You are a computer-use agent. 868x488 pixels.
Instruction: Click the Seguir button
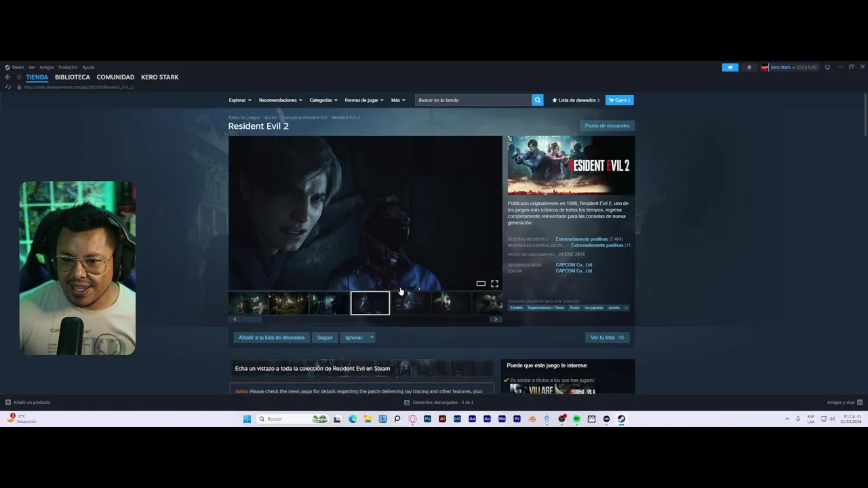325,338
